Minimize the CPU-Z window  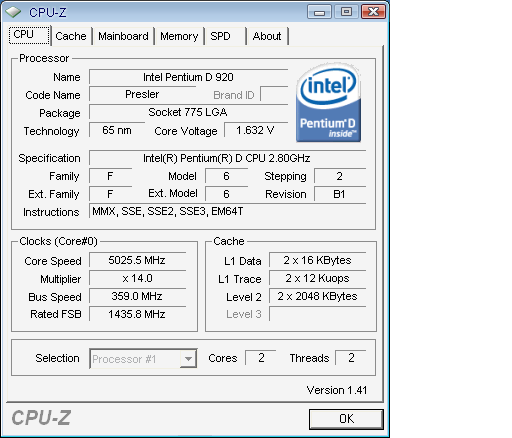319,12
